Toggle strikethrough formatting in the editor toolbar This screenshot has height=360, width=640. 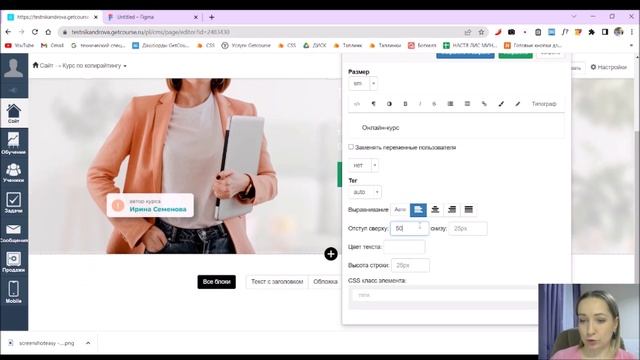[x=434, y=104]
